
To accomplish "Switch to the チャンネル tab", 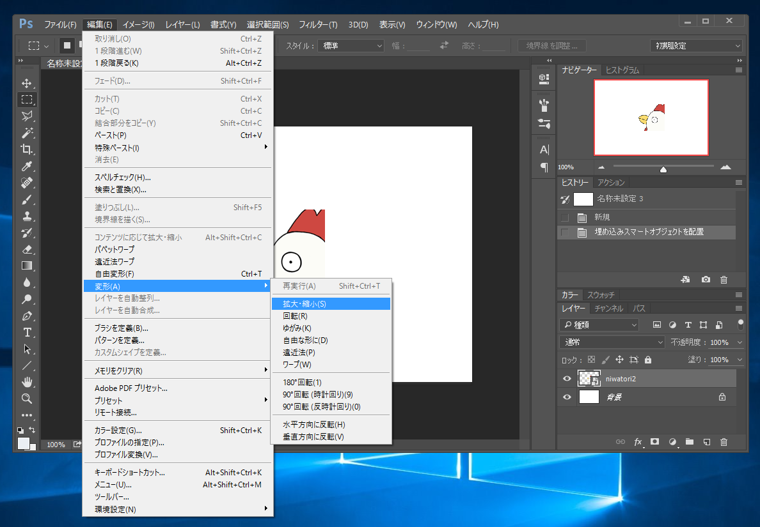I will [x=608, y=309].
